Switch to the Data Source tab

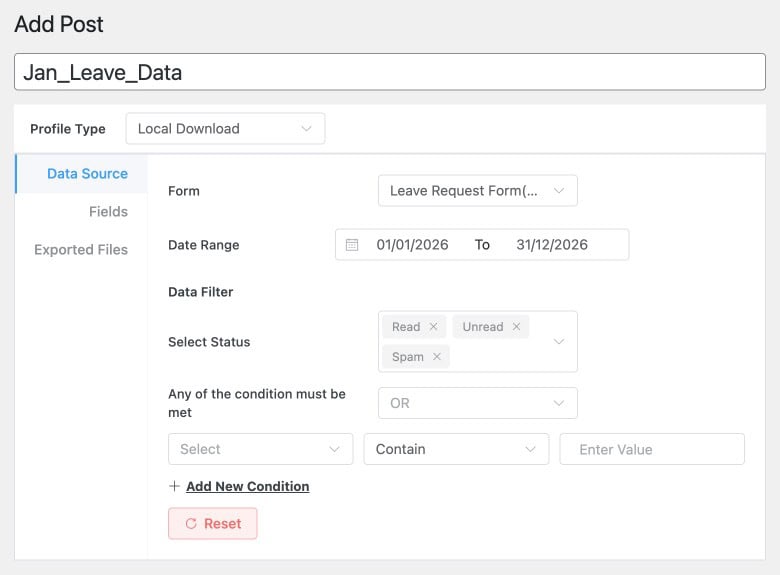tap(82, 174)
